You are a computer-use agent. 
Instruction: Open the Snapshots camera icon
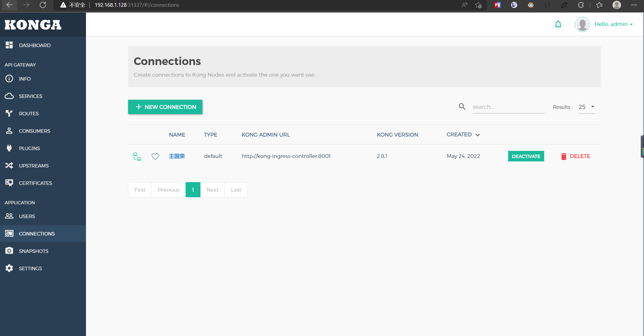[9, 251]
